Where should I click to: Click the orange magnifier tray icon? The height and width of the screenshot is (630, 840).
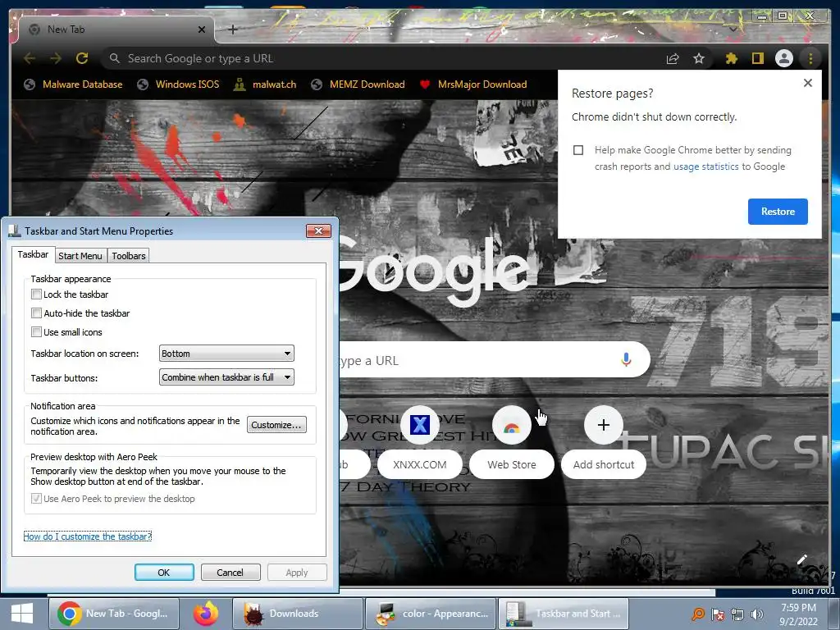tap(698, 614)
